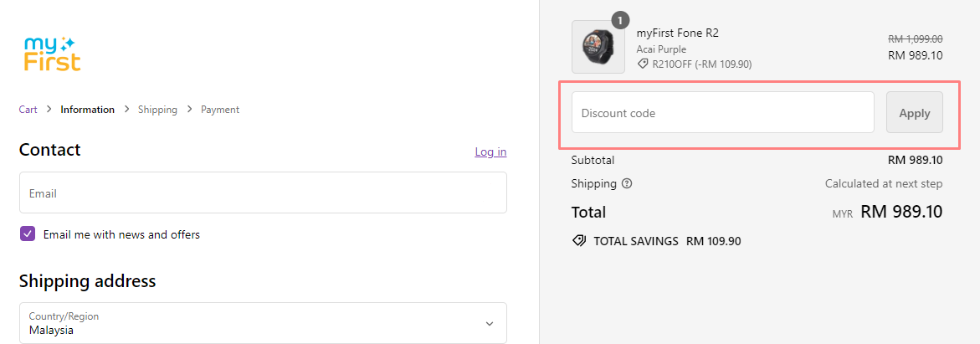Click the shipping help question-mark icon

pos(627,183)
